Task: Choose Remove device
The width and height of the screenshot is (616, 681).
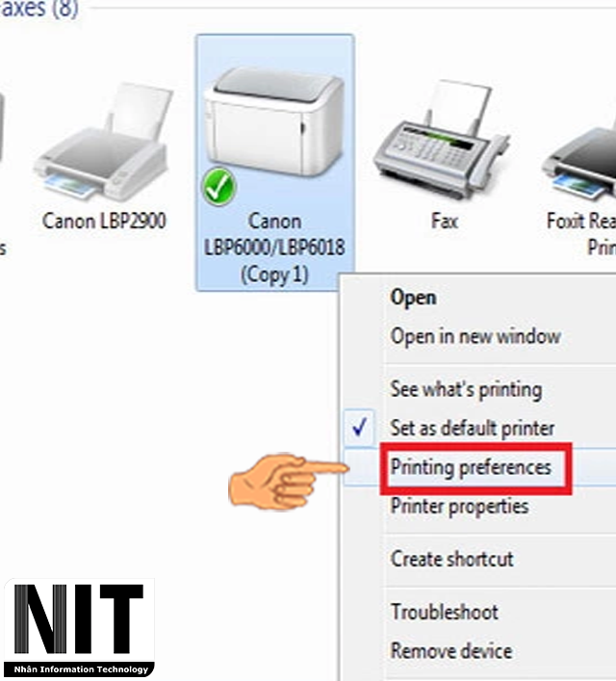Action: 451,651
